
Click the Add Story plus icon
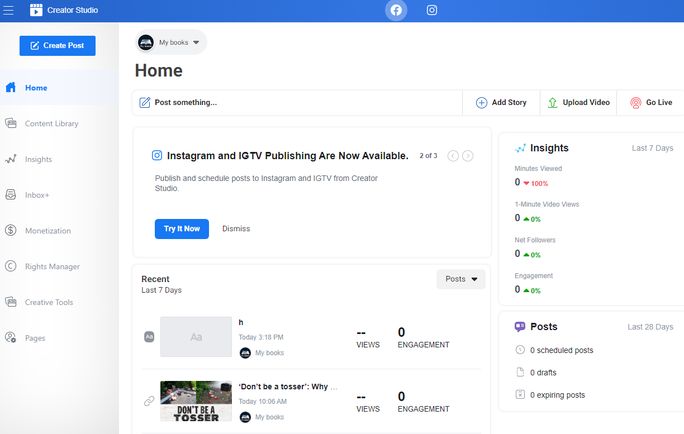[482, 103]
